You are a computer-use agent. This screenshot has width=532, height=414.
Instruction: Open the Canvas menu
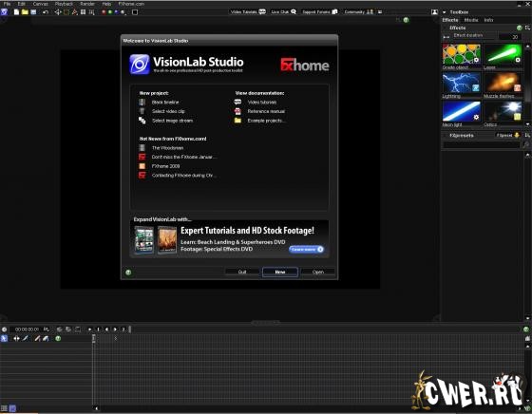tap(40, 4)
